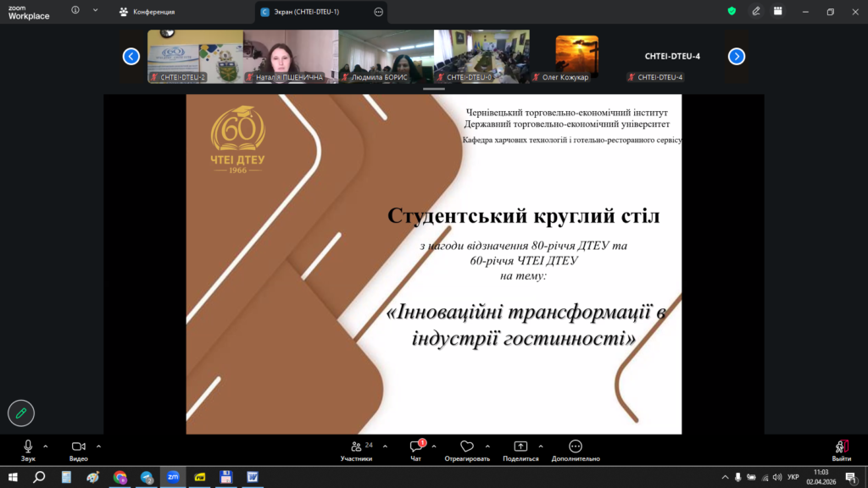Expand the audio options arrow next to Звук
Viewport: 868px width, 488px height.
point(46,446)
